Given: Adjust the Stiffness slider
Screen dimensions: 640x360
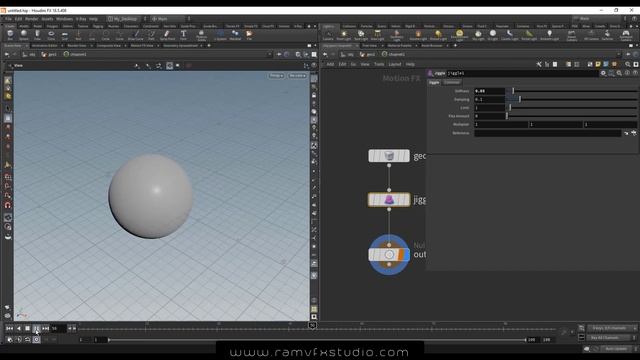Looking at the screenshot, I should [x=571, y=91].
